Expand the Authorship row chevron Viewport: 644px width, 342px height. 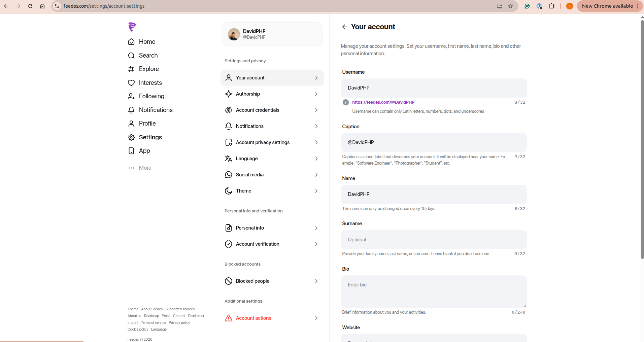point(316,94)
